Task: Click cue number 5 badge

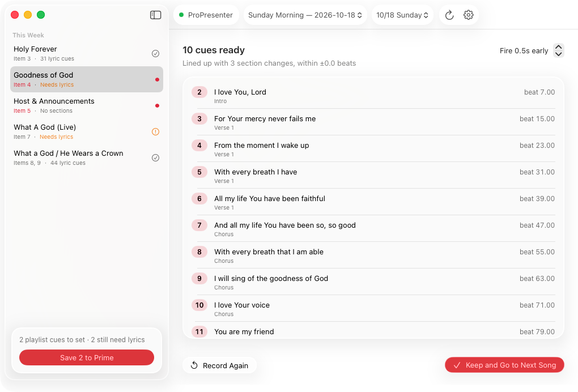Action: [x=199, y=172]
